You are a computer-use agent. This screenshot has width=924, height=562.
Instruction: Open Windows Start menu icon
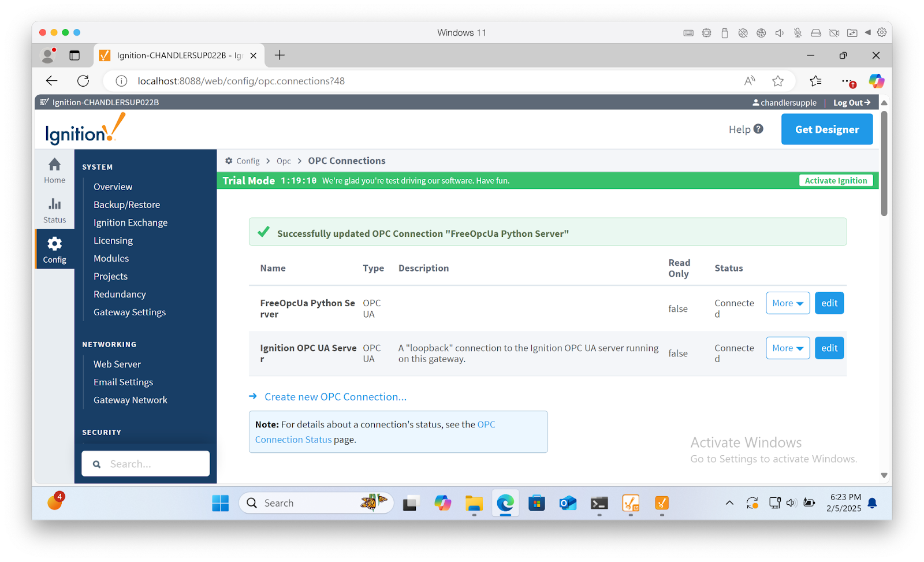(220, 503)
